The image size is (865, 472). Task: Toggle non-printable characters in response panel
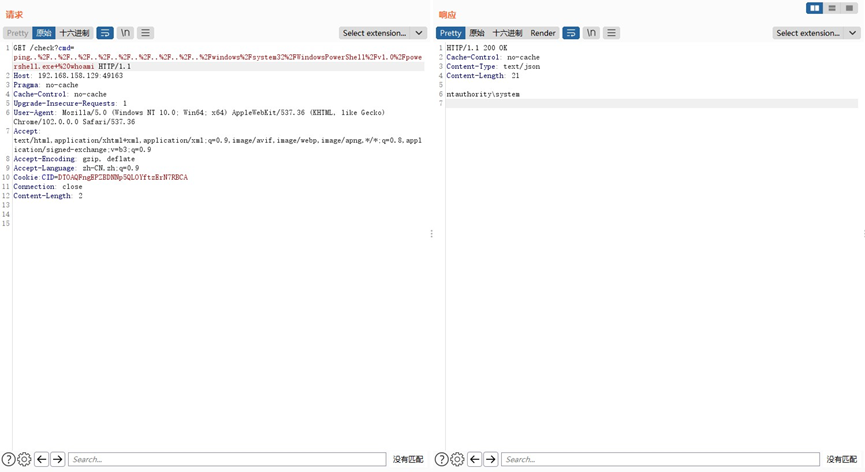click(x=591, y=33)
